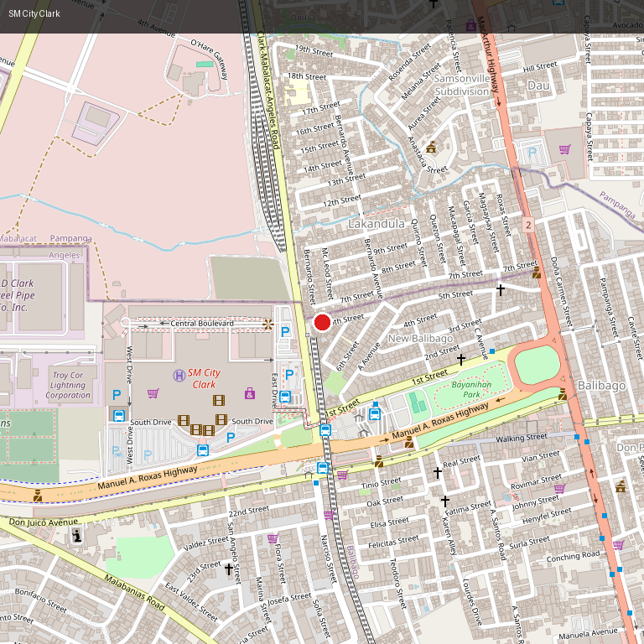Select the shopping cart icon by Rovimar Street
The width and height of the screenshot is (644, 644).
tap(559, 489)
